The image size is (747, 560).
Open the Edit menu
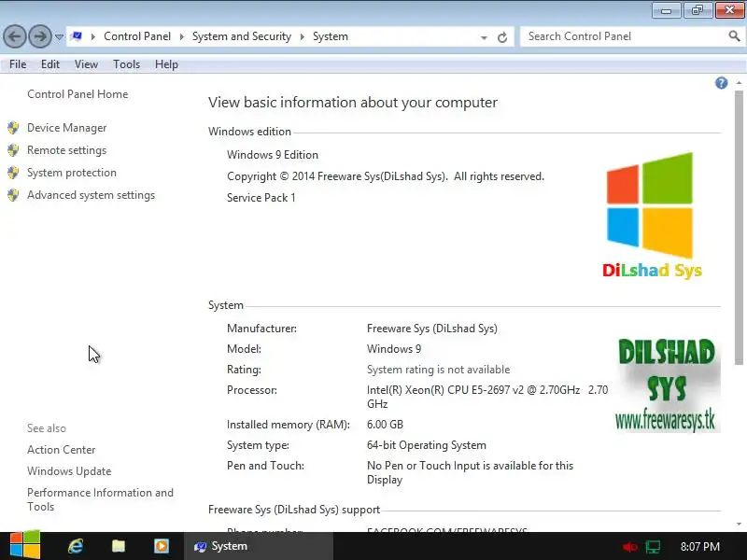(x=50, y=64)
